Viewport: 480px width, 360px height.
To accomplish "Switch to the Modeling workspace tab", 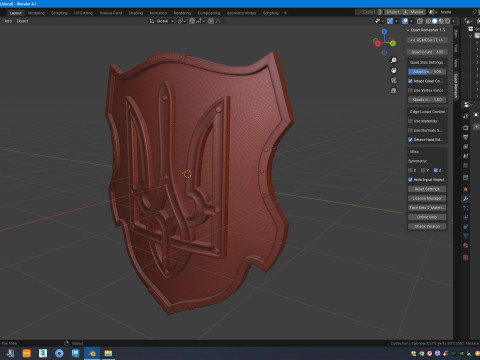I will (x=36, y=13).
